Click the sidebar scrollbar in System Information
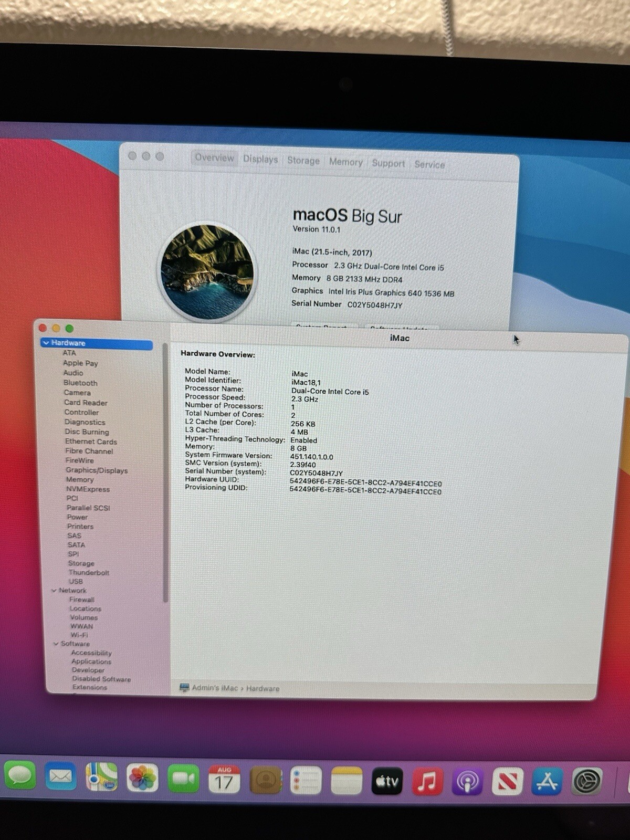 (x=165, y=472)
